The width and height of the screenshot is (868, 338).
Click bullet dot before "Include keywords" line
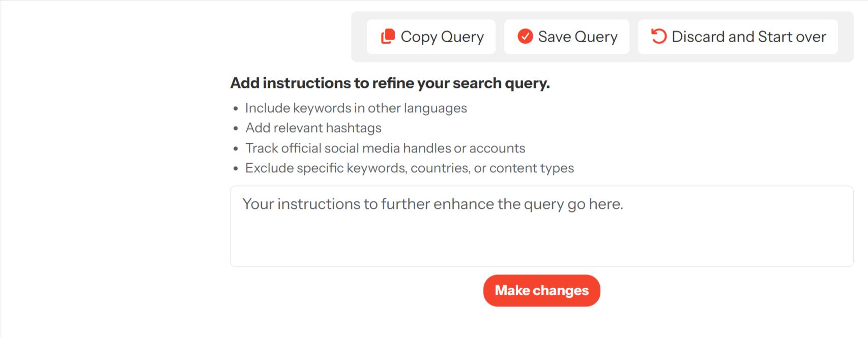236,109
